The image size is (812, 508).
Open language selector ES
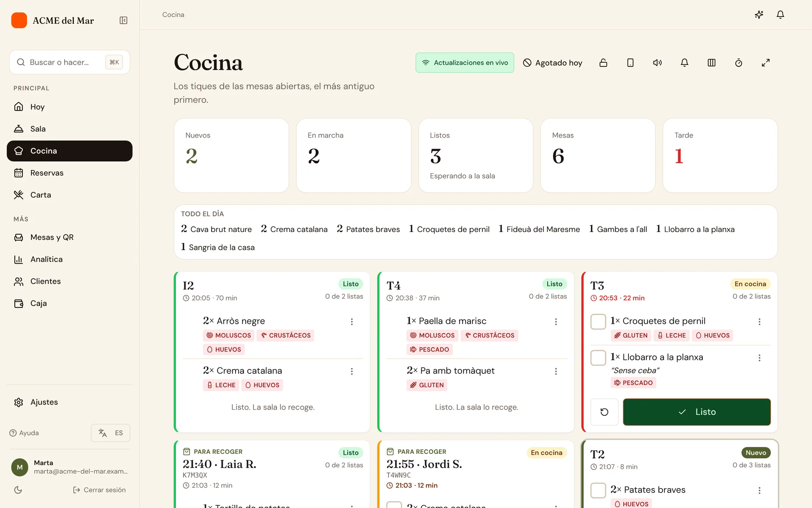tap(110, 433)
